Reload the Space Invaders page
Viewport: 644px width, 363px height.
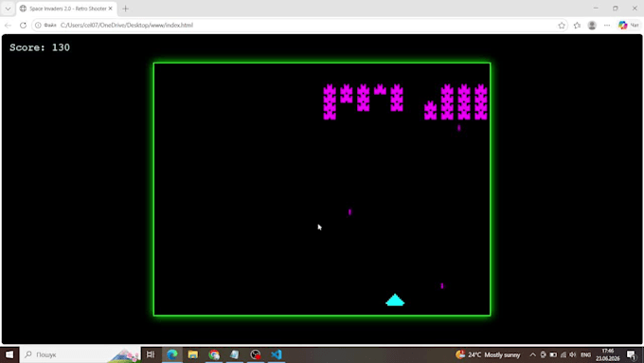coord(23,25)
